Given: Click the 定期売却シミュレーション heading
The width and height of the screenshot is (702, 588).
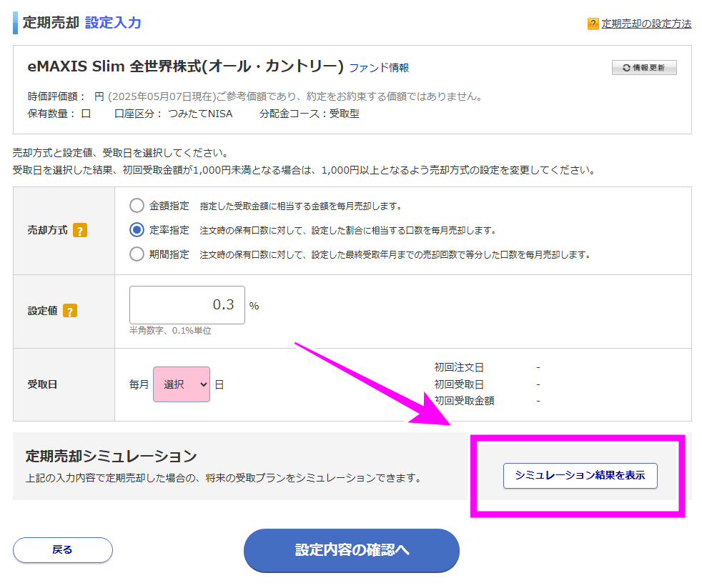Looking at the screenshot, I should pyautogui.click(x=111, y=456).
